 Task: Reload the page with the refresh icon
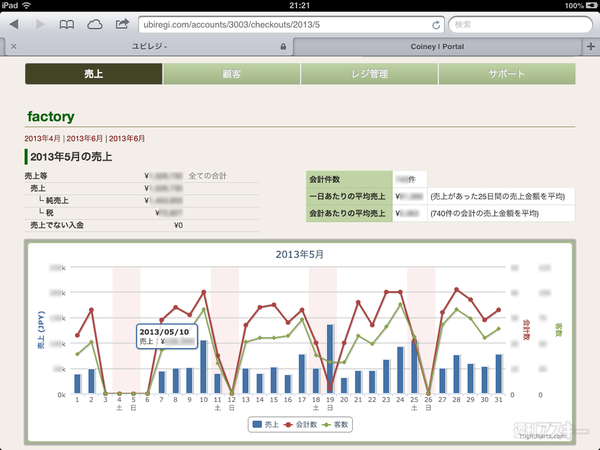(x=436, y=25)
